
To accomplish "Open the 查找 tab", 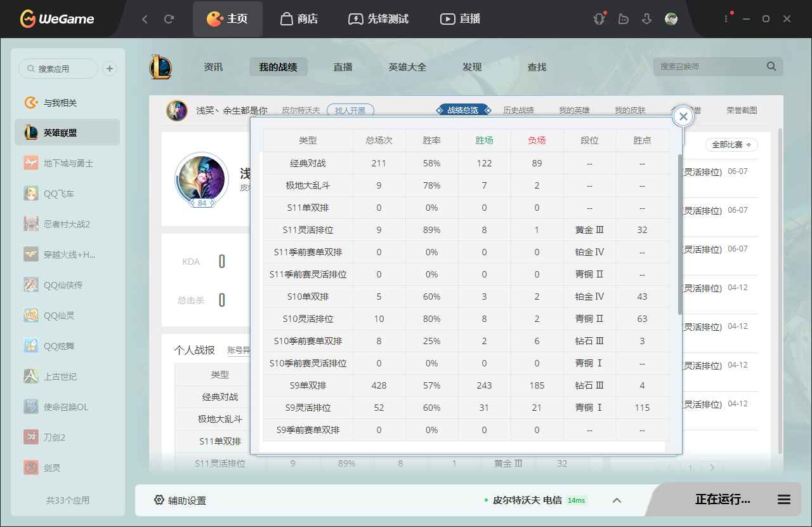I will [537, 67].
